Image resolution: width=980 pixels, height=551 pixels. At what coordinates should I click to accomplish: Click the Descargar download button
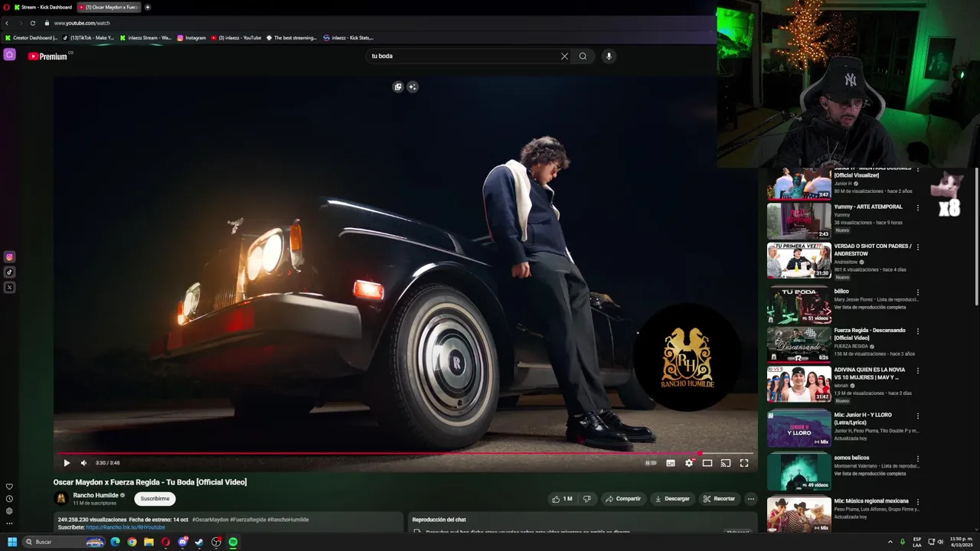pos(672,499)
